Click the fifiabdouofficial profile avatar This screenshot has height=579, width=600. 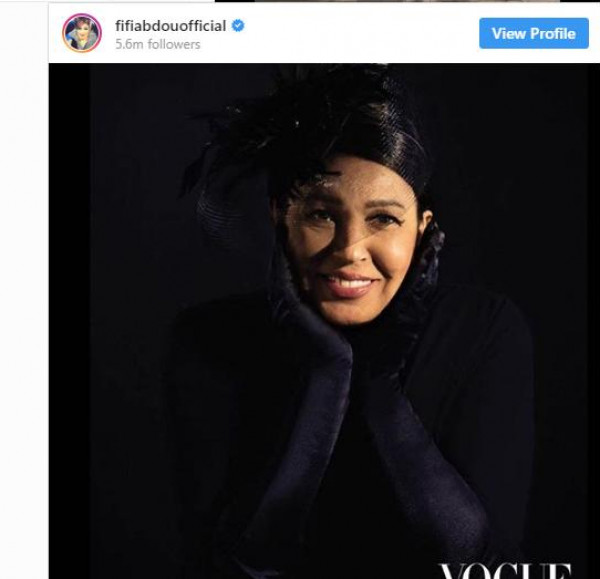(83, 33)
